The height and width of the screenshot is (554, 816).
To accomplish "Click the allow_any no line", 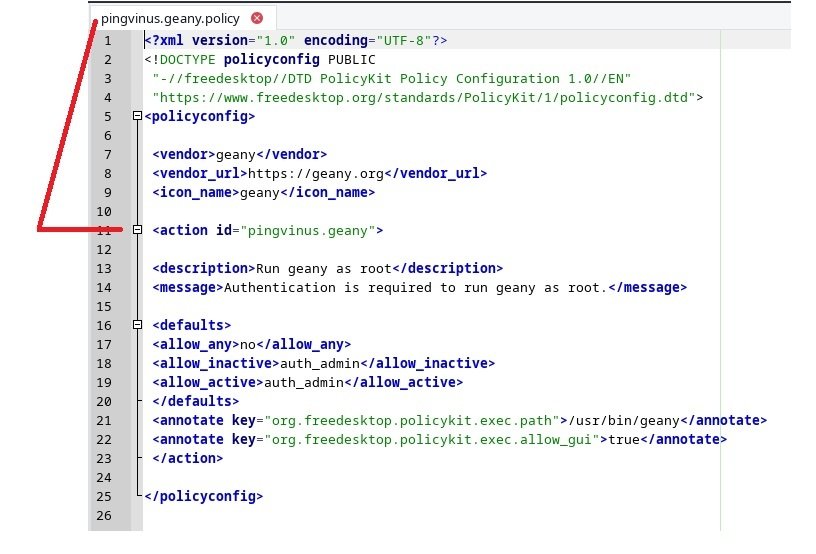I will click(x=251, y=344).
